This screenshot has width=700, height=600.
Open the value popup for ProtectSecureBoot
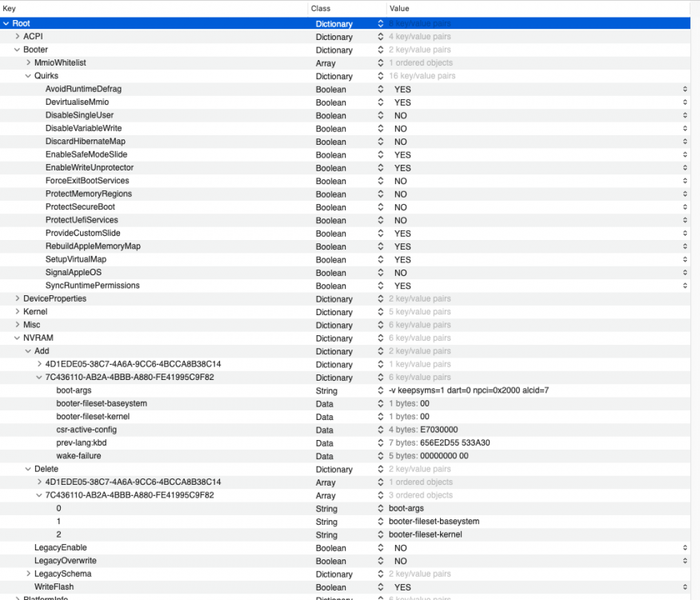(x=685, y=207)
